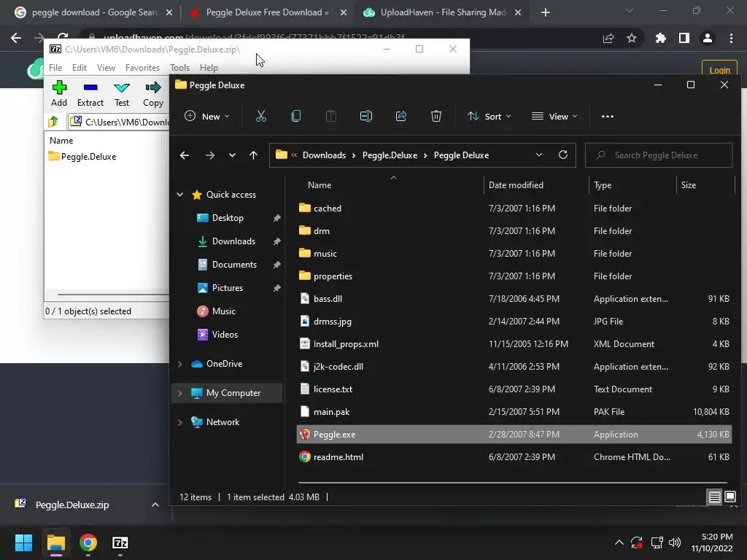Click the 7-Zip Copy icon
This screenshot has width=747, height=560.
point(153,93)
